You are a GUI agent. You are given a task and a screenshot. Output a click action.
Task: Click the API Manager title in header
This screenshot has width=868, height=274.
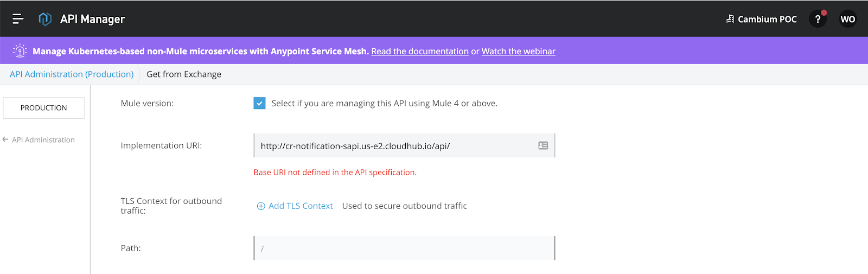pos(93,19)
